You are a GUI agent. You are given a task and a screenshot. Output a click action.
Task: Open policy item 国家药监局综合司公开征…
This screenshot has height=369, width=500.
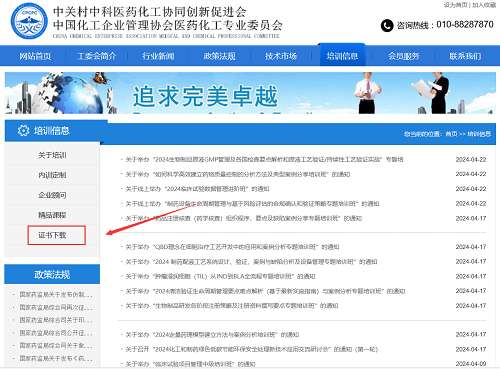[x=56, y=333]
